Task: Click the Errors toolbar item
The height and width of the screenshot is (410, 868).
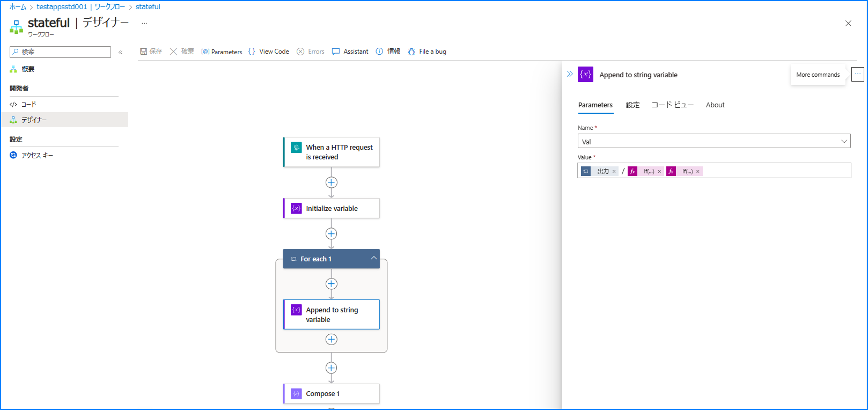Action: [x=311, y=52]
